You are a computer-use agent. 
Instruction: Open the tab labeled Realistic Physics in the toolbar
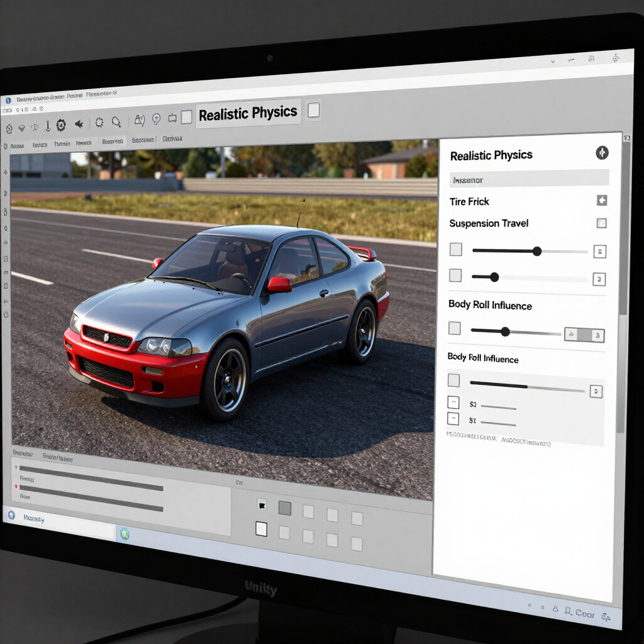[248, 113]
